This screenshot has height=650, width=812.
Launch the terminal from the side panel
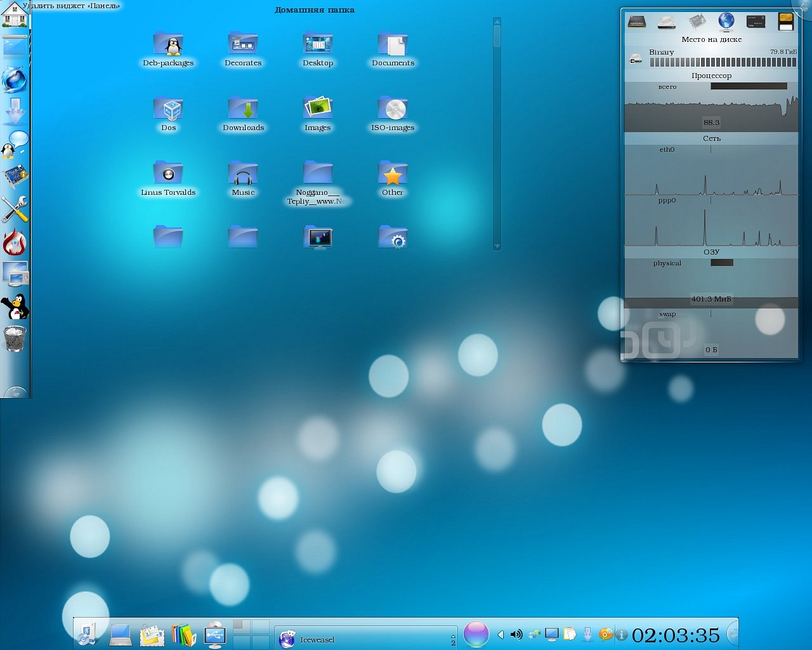pyautogui.click(x=15, y=48)
